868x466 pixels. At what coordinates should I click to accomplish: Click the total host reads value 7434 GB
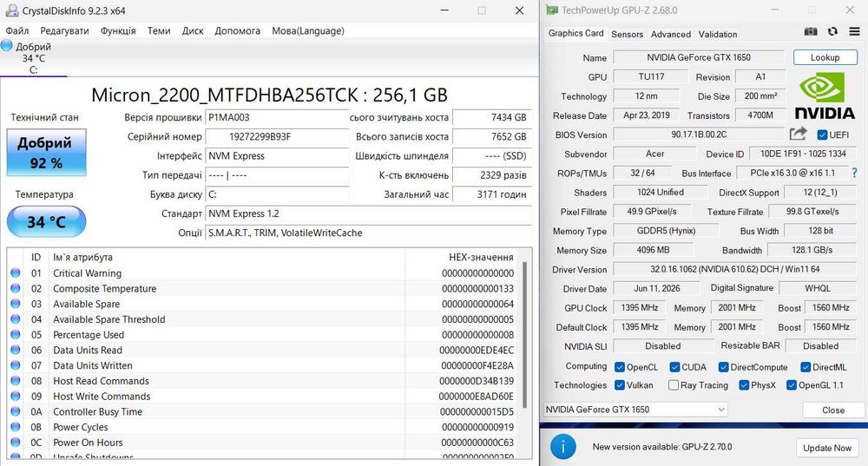(492, 117)
